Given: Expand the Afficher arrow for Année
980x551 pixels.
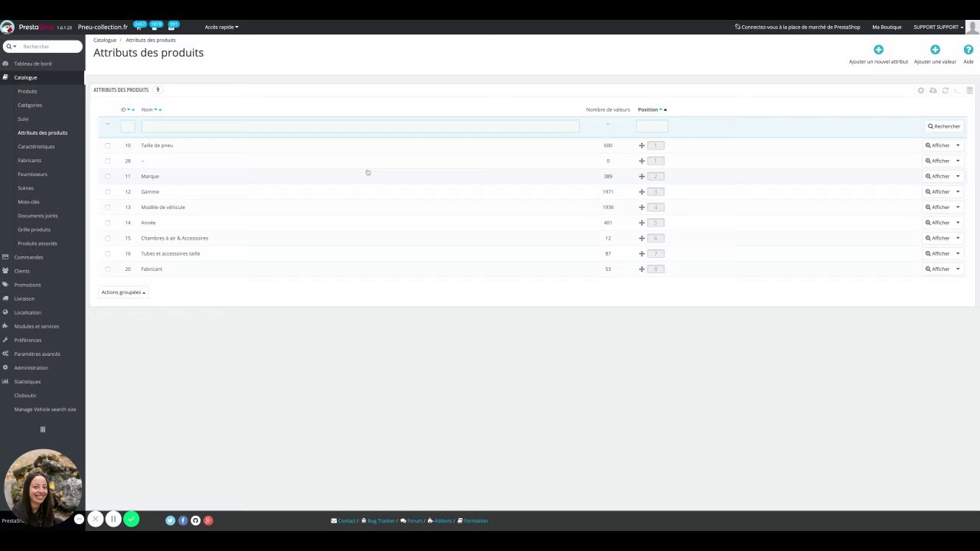Looking at the screenshot, I should (x=957, y=223).
